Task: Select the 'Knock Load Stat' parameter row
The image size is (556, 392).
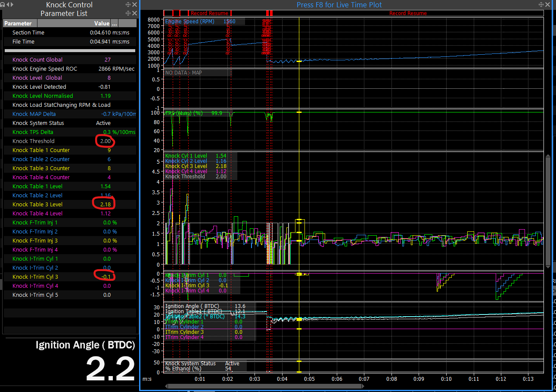Action: tap(70, 105)
